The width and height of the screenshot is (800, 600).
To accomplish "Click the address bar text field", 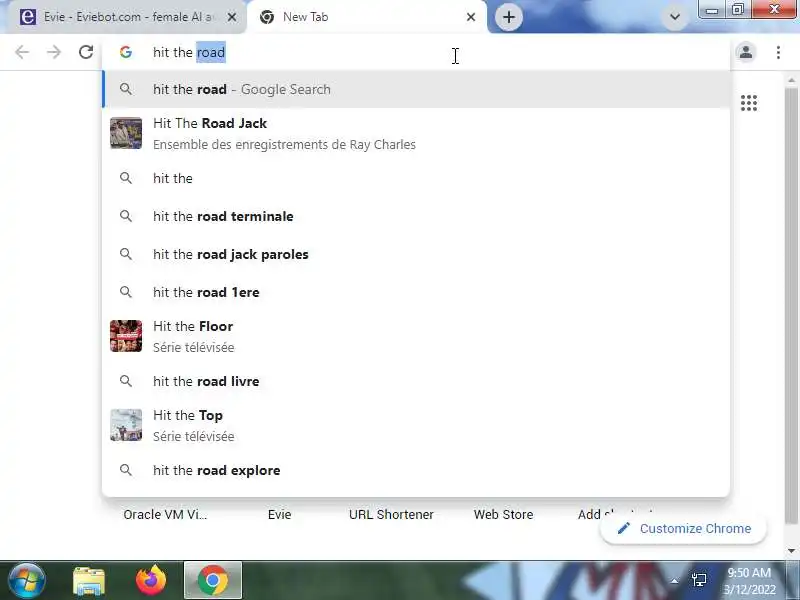I will coord(416,52).
